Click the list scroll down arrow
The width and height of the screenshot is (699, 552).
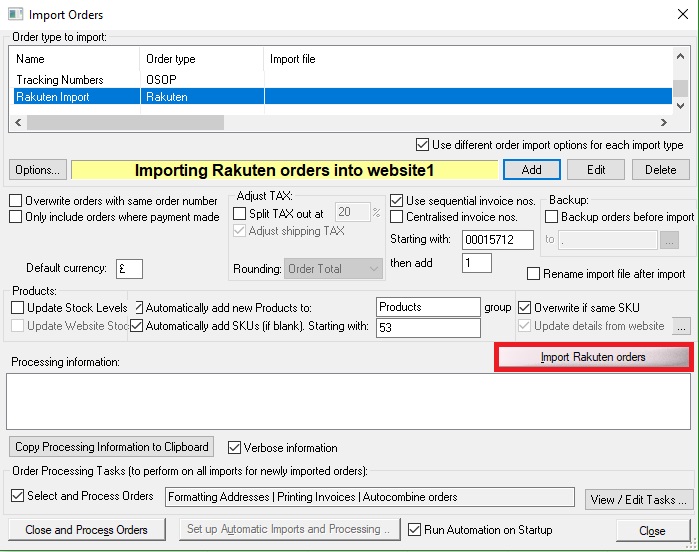click(x=680, y=106)
